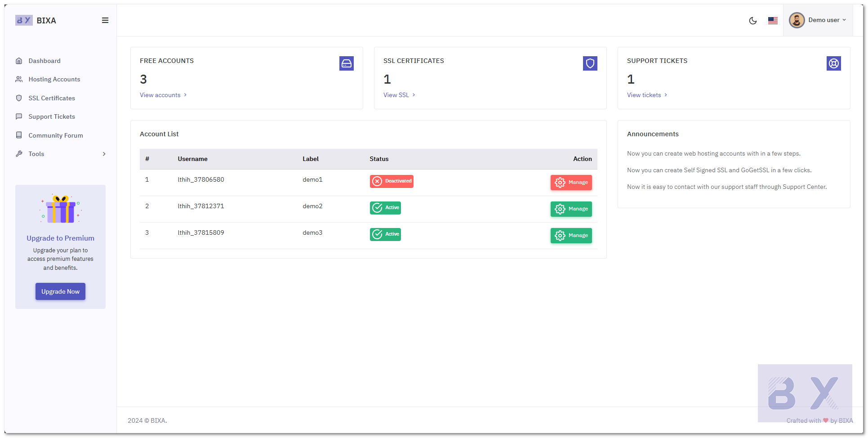Open the language selector flag icon
This screenshot has width=868, height=438.
773,21
